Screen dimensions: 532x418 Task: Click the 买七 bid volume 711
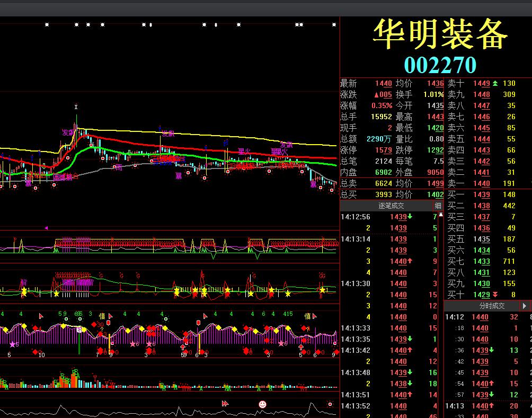tap(509, 261)
